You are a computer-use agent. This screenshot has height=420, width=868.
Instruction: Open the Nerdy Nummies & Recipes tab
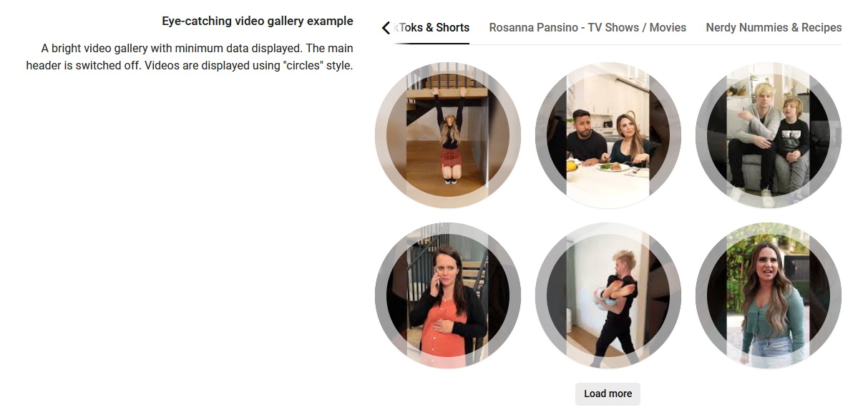pyautogui.click(x=774, y=28)
